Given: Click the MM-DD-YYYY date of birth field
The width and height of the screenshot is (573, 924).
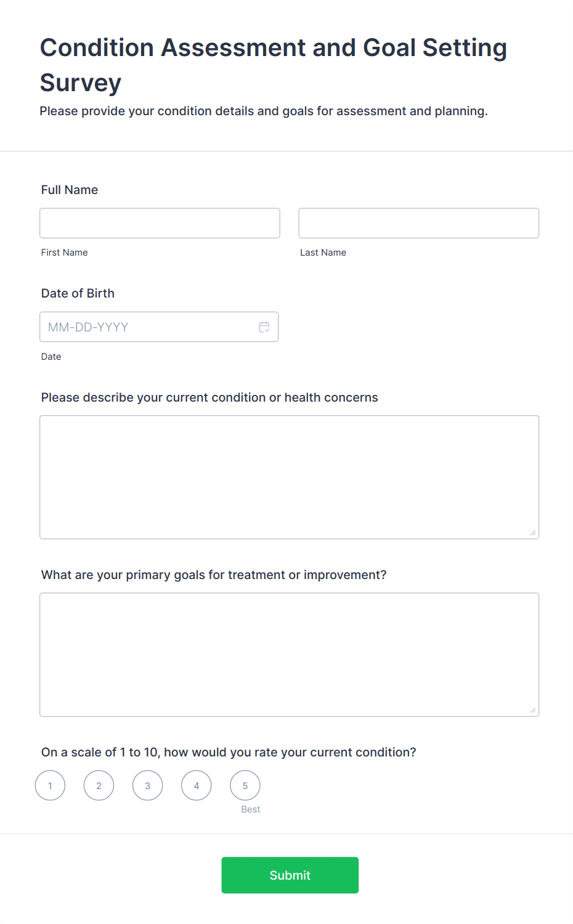Looking at the screenshot, I should point(159,327).
